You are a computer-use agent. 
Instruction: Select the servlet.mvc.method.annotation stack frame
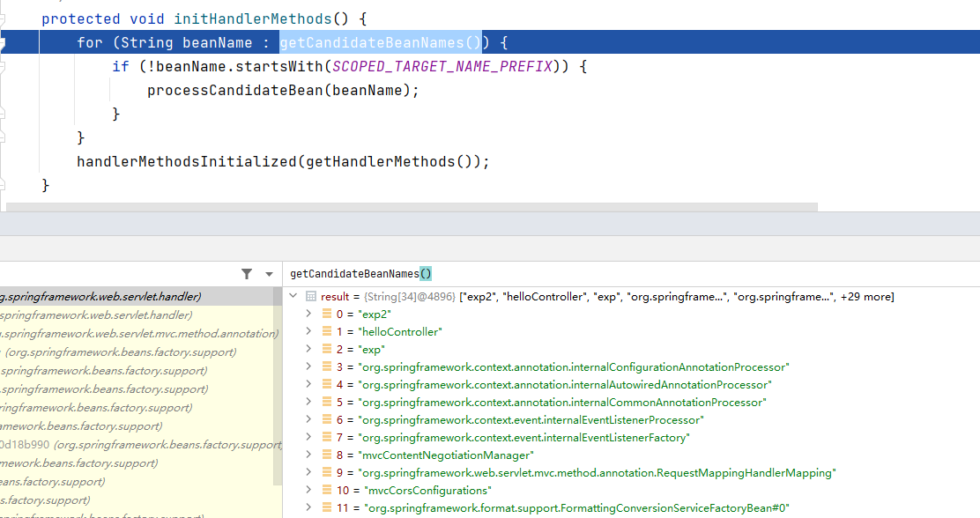coord(139,334)
